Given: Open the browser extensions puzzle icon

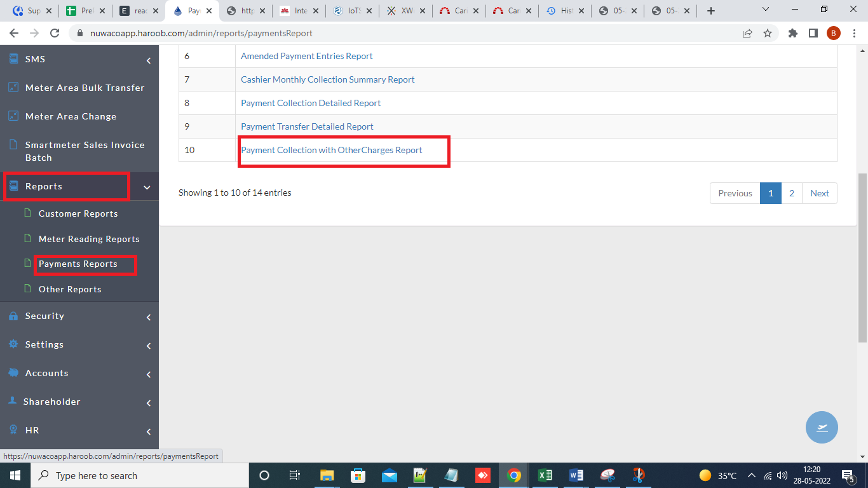Looking at the screenshot, I should click(792, 33).
